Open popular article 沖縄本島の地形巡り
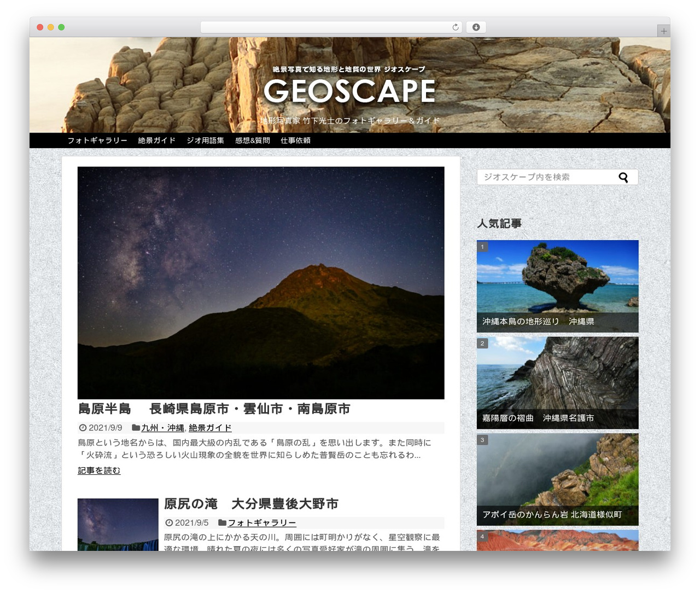The width and height of the screenshot is (700, 593). pyautogui.click(x=558, y=286)
